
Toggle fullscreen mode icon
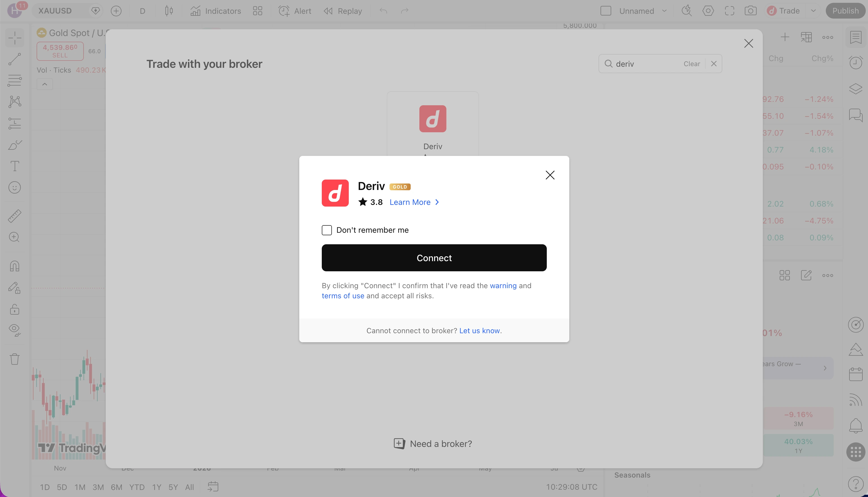(x=729, y=11)
